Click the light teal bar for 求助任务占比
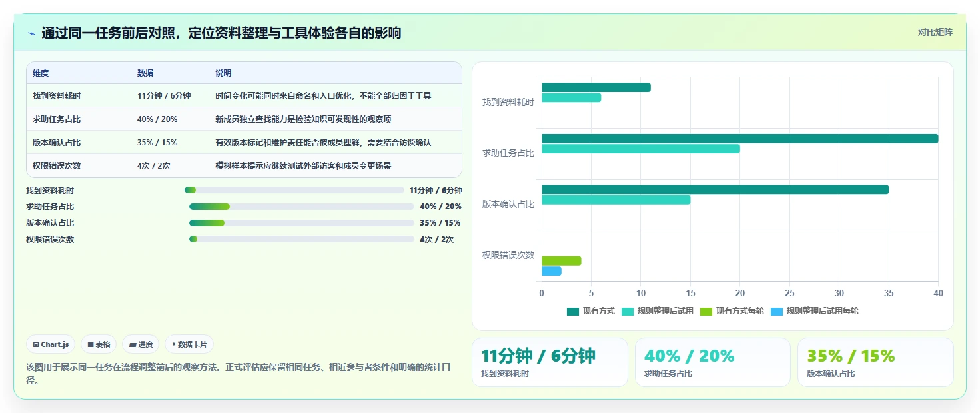The height and width of the screenshot is (413, 980). [x=641, y=149]
